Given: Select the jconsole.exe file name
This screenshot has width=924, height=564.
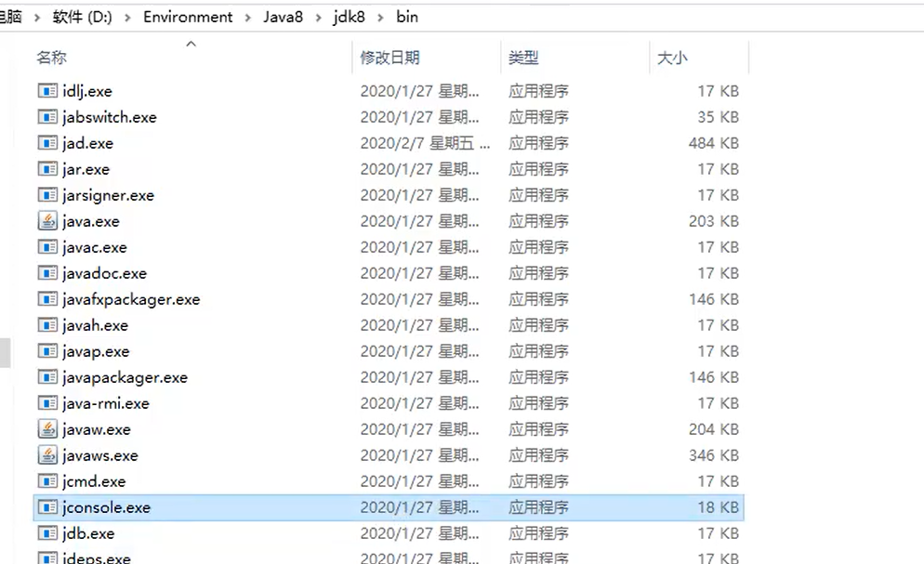Looking at the screenshot, I should coord(107,507).
